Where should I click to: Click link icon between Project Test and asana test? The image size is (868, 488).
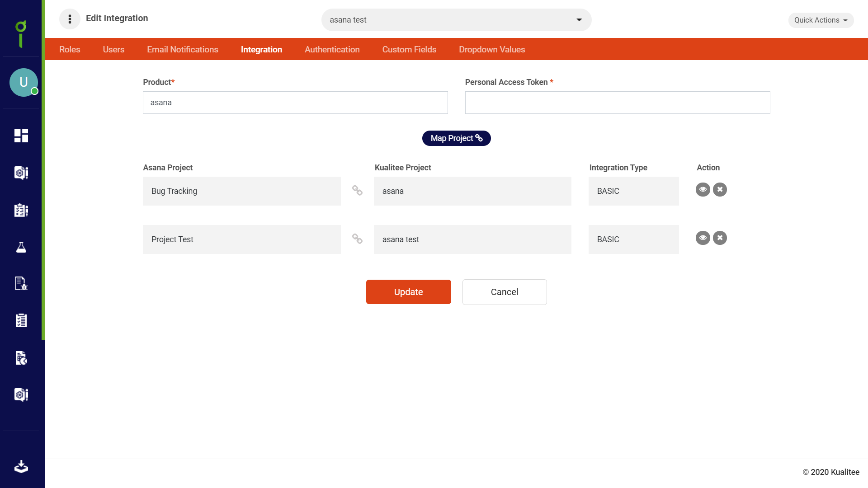(357, 239)
